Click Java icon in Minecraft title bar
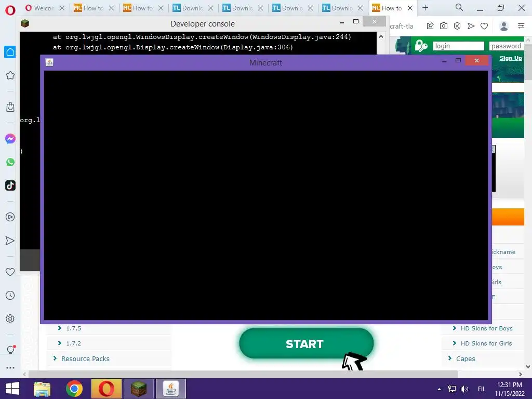The width and height of the screenshot is (532, 399). coord(49,62)
